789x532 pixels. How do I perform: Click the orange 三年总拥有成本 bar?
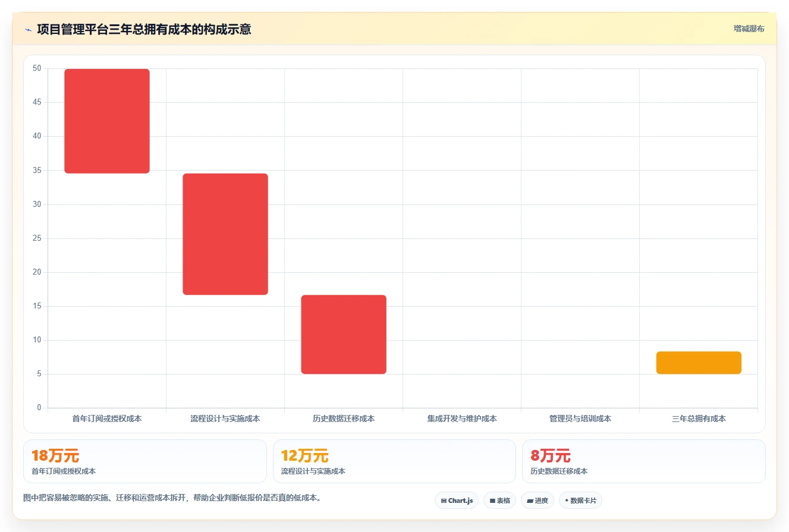click(699, 363)
